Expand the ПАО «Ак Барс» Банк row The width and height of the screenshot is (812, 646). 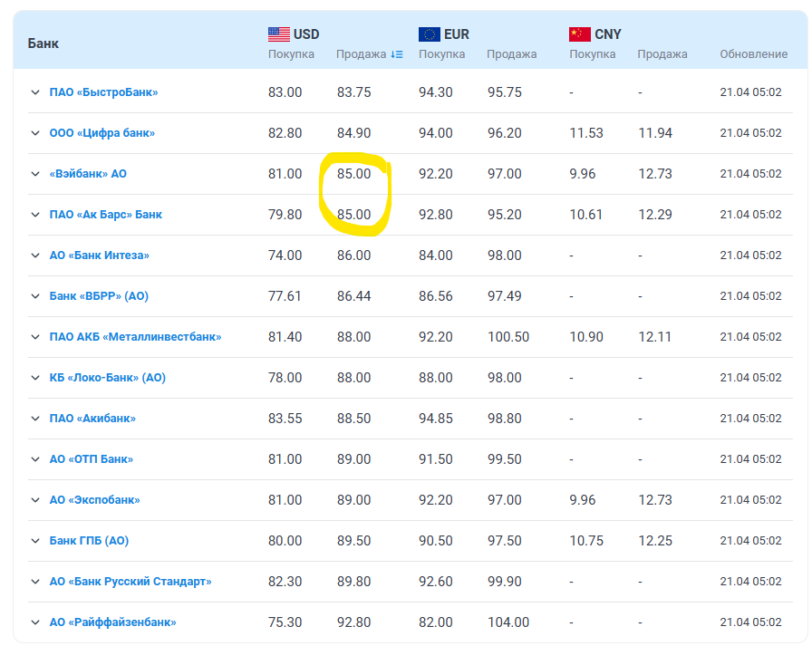coord(35,215)
